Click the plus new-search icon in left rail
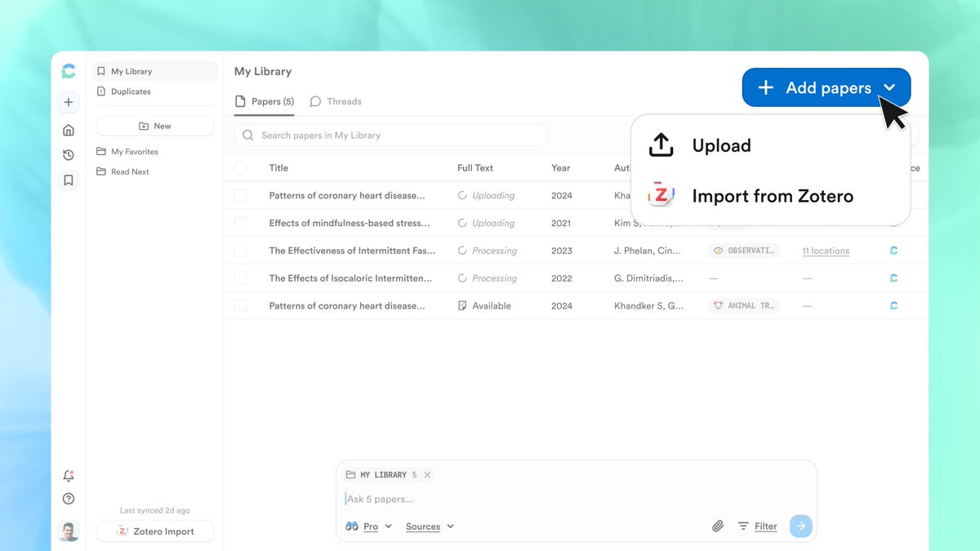 coord(69,102)
